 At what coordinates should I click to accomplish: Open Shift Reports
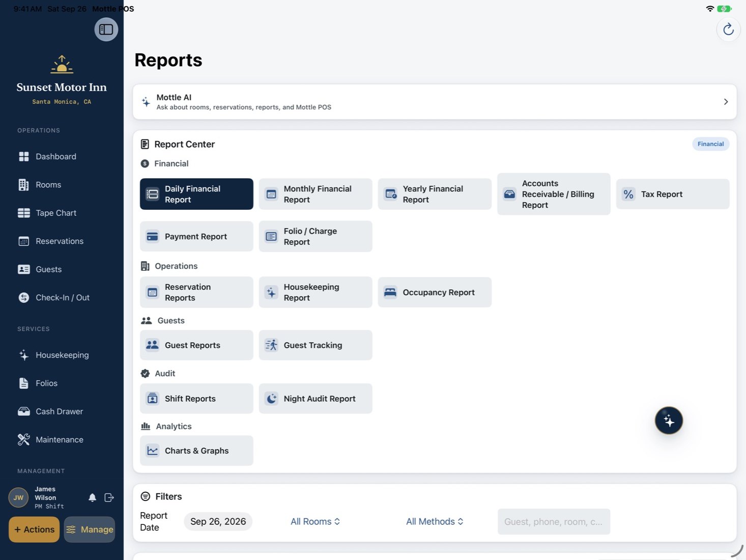pos(196,399)
